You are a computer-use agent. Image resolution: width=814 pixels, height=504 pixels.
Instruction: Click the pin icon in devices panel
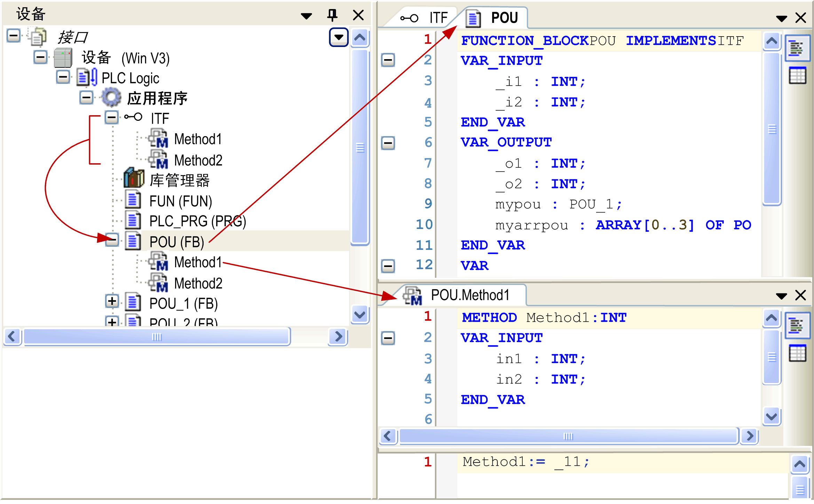pyautogui.click(x=332, y=15)
